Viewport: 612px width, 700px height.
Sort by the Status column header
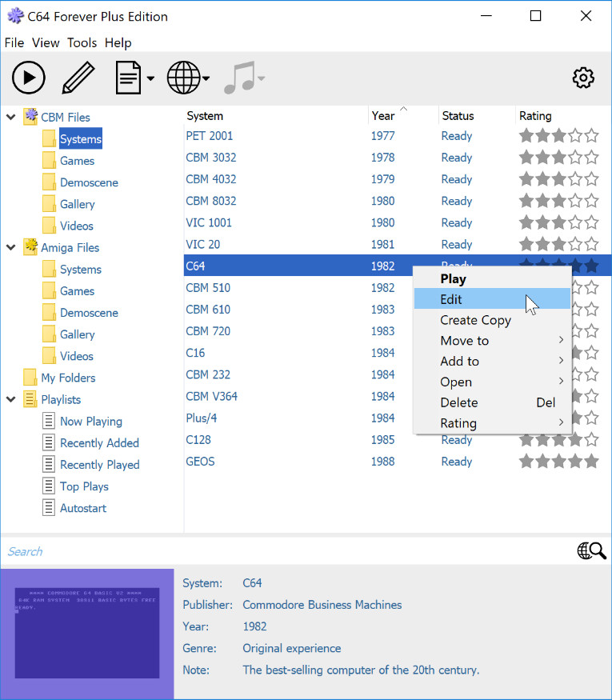click(x=477, y=116)
